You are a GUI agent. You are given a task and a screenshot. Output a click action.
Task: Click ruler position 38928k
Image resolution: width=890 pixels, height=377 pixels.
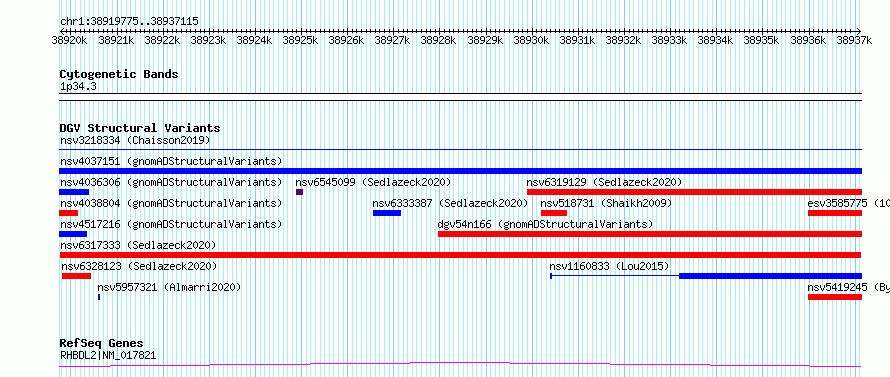[x=439, y=40]
